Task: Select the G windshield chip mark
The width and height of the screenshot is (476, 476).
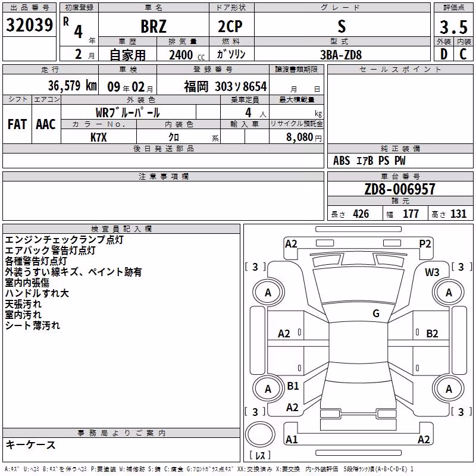Action: pos(376,313)
